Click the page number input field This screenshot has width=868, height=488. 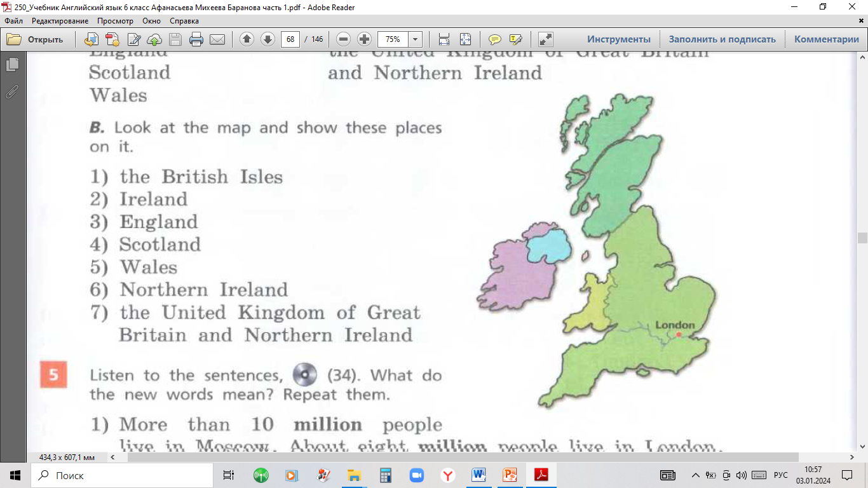[290, 39]
